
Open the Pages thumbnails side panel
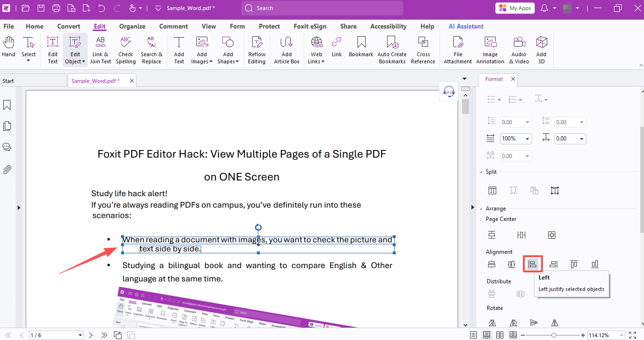[7, 126]
